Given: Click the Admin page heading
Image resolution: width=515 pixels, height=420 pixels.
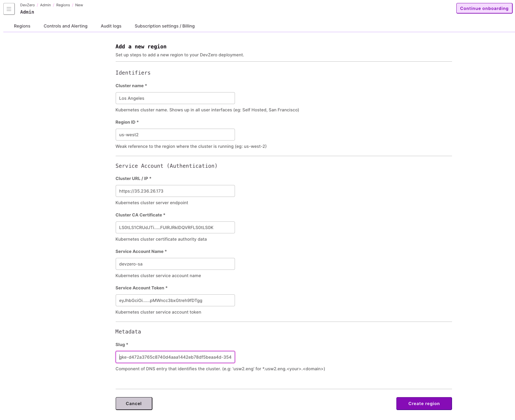Looking at the screenshot, I should tap(27, 12).
